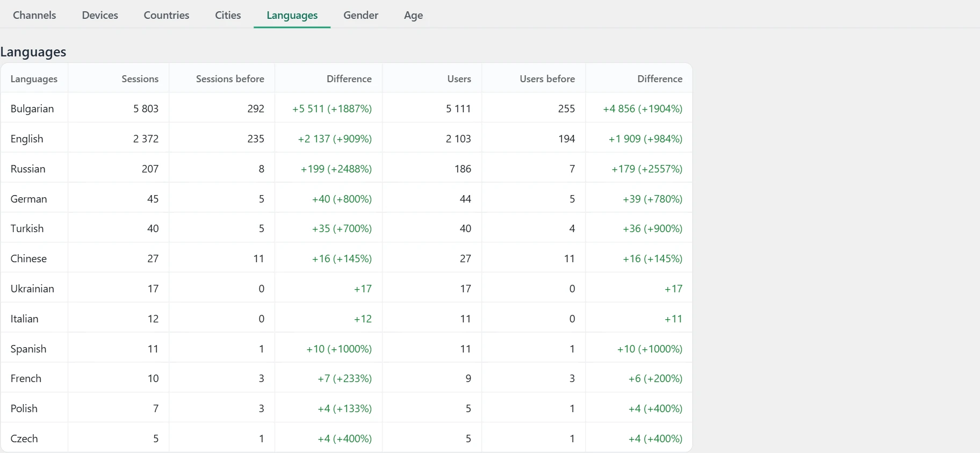Show the Gender tab

pos(361,15)
